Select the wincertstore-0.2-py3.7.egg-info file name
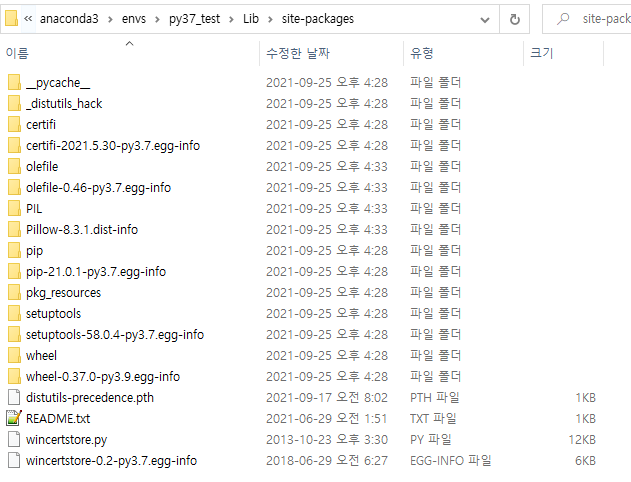 (x=111, y=460)
